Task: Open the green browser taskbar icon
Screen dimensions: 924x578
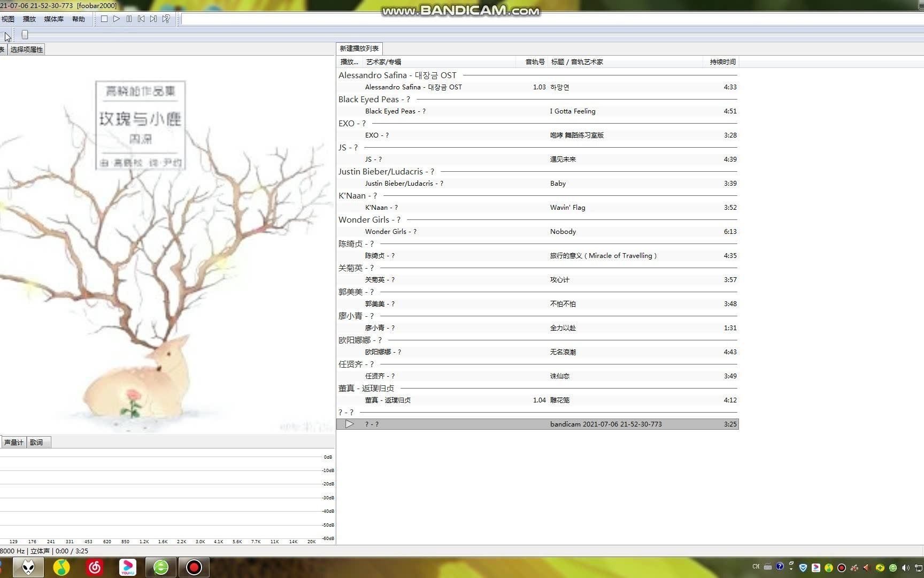Action: 160,567
